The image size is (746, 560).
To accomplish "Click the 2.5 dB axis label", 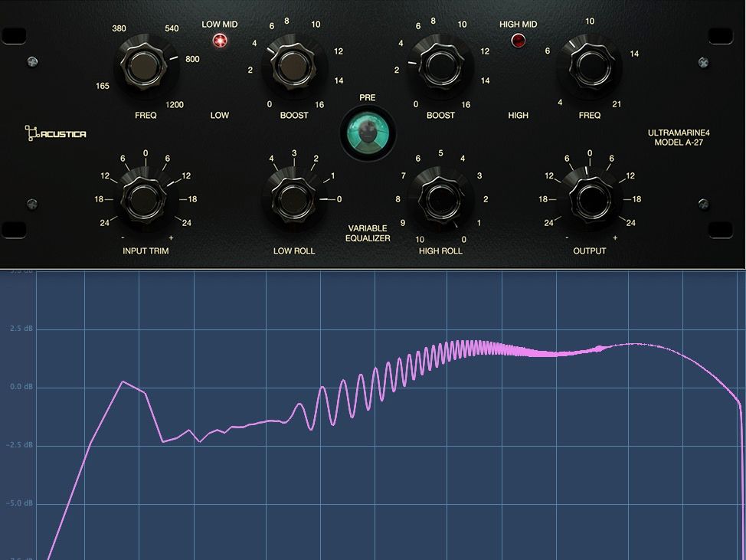I will (21, 329).
